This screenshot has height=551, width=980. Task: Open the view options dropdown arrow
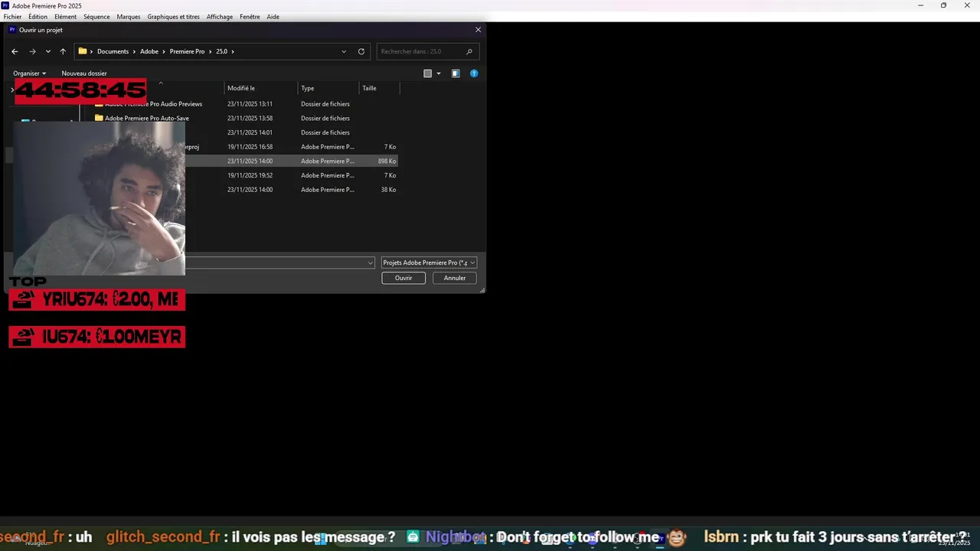(439, 73)
